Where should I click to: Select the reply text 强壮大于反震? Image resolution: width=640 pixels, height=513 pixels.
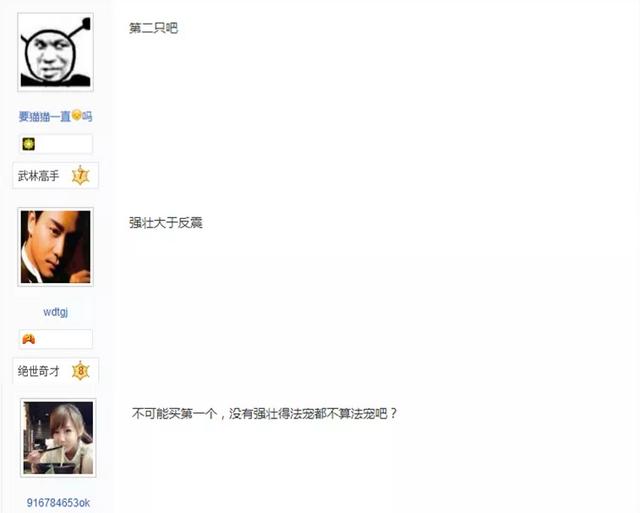[x=166, y=223]
